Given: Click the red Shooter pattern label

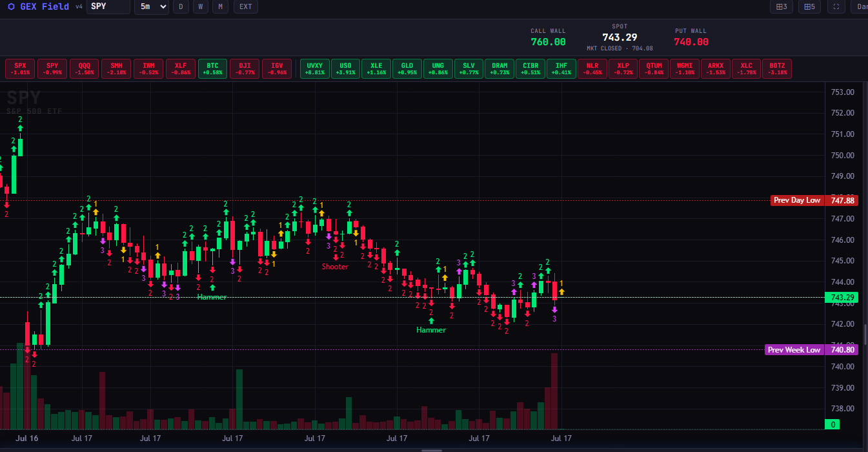Looking at the screenshot, I should [x=335, y=267].
